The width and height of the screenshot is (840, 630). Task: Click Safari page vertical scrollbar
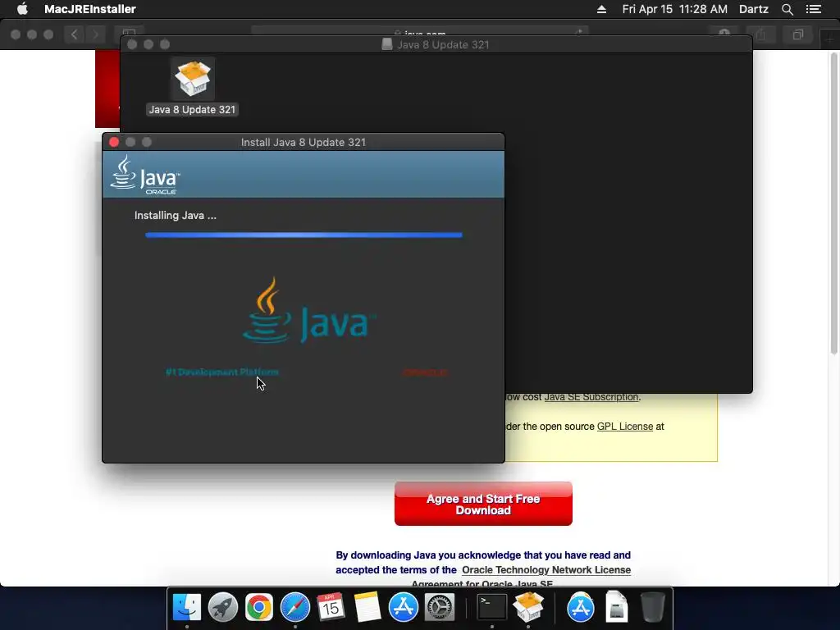click(833, 203)
